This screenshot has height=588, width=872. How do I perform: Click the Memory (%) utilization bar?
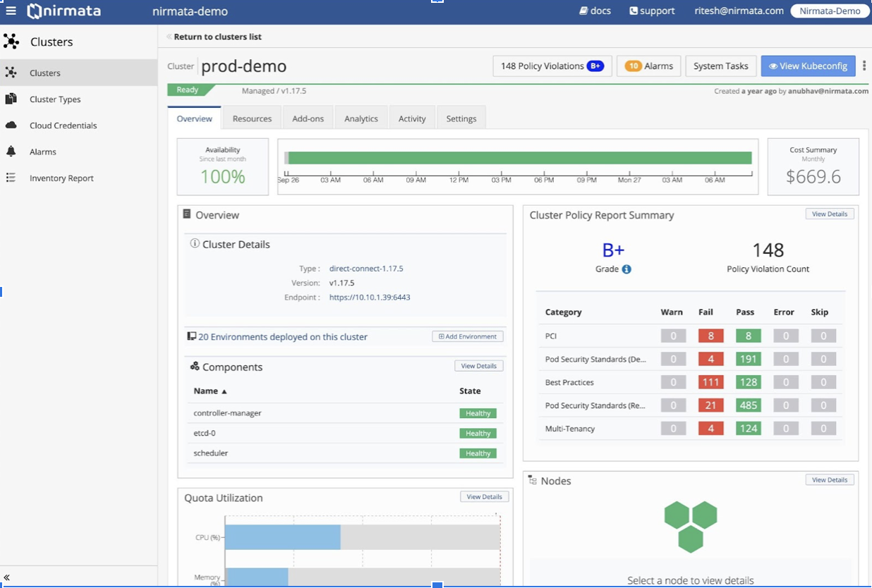(257, 577)
